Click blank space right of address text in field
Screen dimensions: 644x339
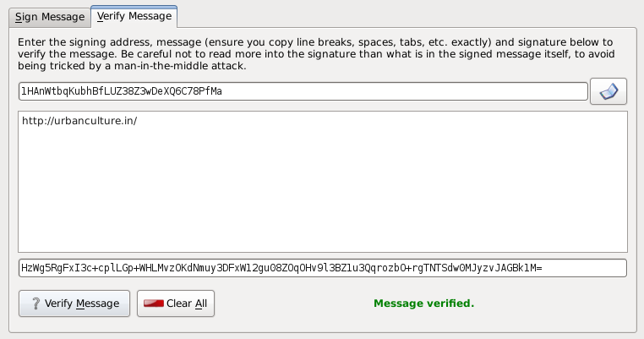pyautogui.click(x=406, y=91)
